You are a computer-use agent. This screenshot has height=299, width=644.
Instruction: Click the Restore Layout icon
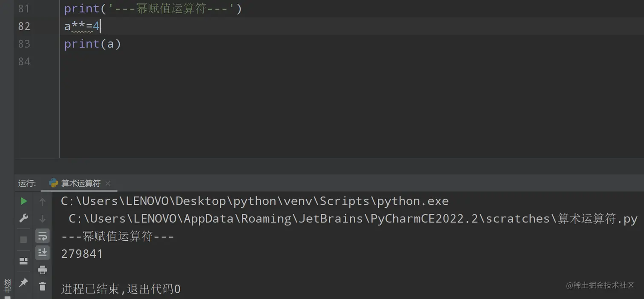pos(24,261)
